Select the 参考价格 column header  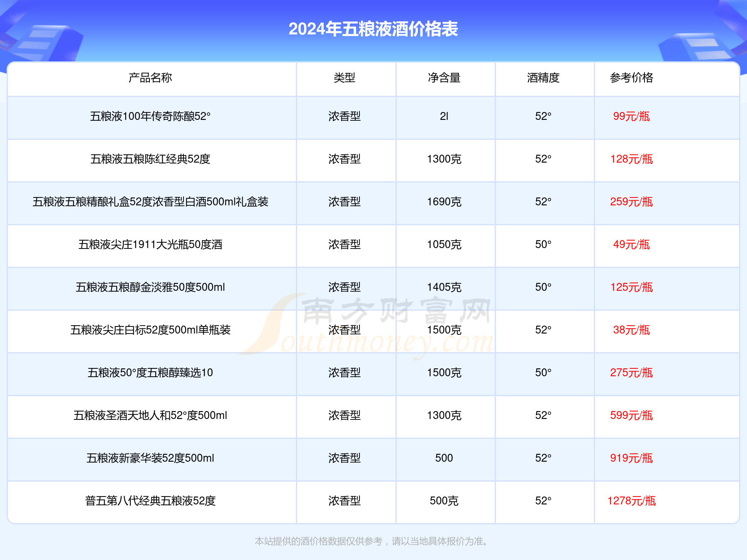632,78
